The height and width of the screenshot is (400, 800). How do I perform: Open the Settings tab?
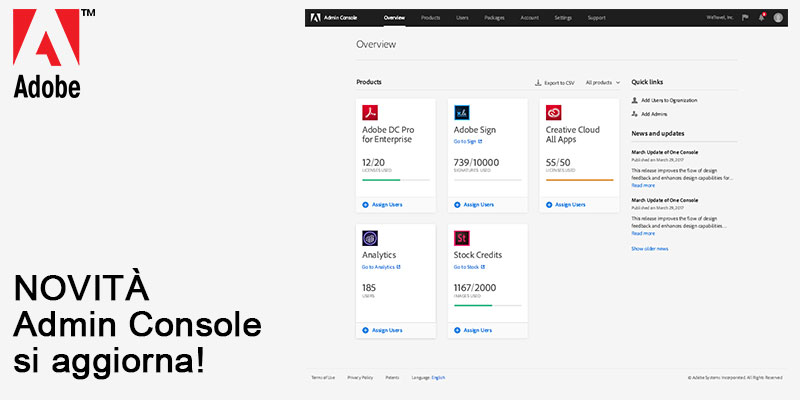[x=563, y=17]
